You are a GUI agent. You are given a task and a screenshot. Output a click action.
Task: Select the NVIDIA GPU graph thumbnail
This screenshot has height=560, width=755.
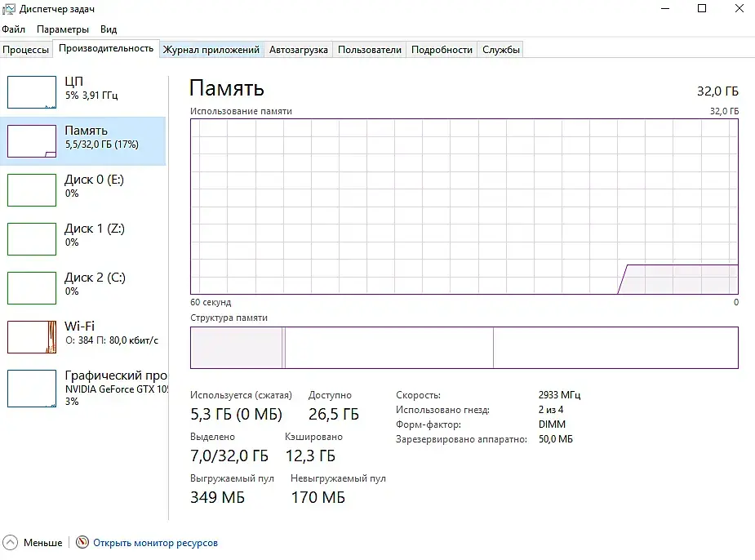32,388
